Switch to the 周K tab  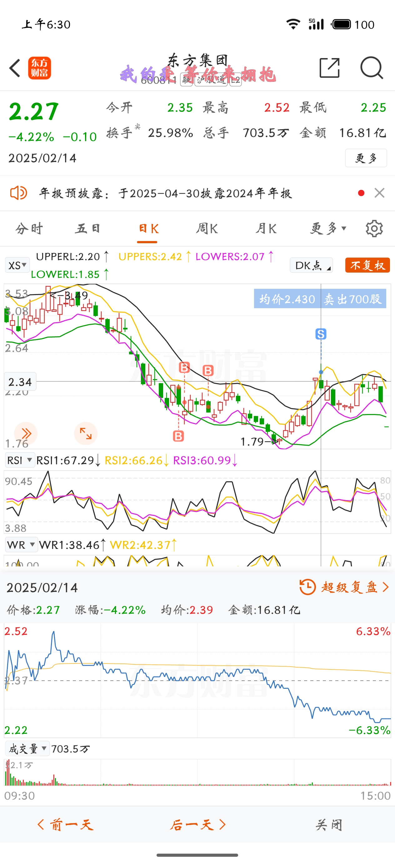[x=207, y=229]
